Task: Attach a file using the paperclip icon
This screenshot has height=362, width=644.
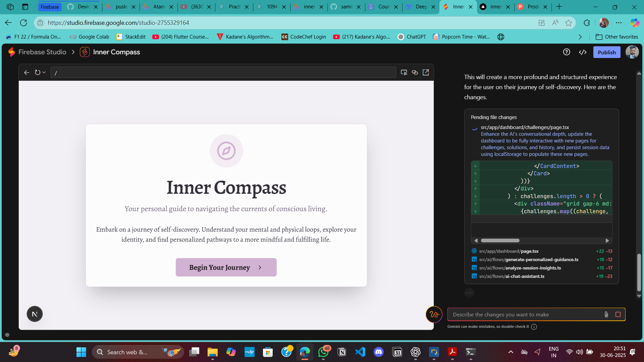Action: click(606, 314)
